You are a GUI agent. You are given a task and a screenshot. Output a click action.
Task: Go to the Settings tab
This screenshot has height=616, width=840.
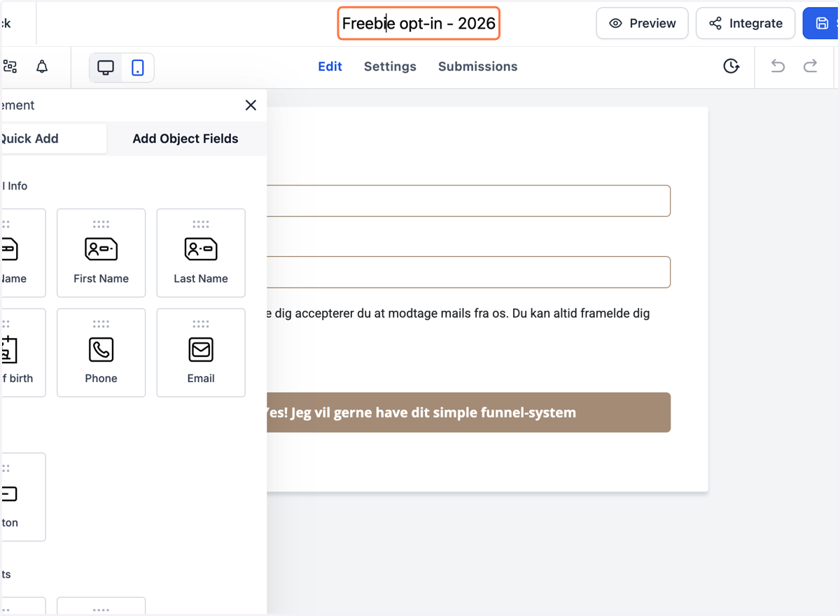coord(390,66)
